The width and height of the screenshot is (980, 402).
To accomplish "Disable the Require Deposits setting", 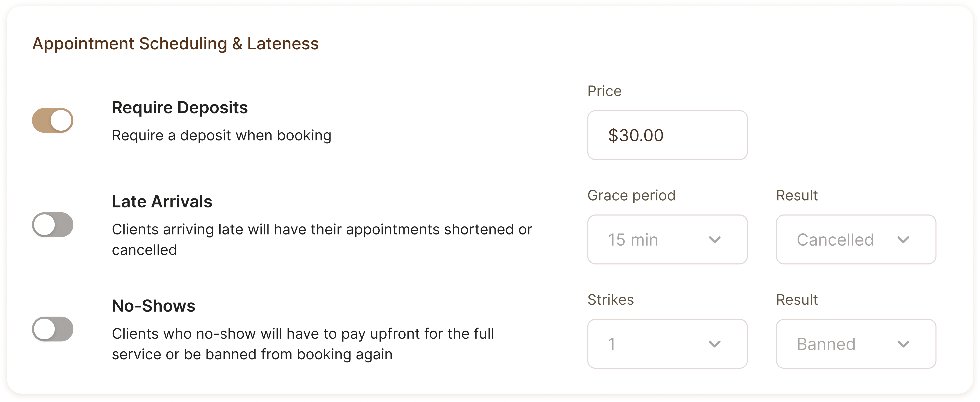I will tap(53, 120).
